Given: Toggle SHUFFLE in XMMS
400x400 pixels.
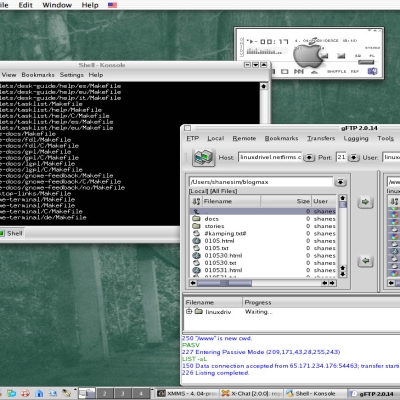Looking at the screenshot, I should (x=336, y=71).
